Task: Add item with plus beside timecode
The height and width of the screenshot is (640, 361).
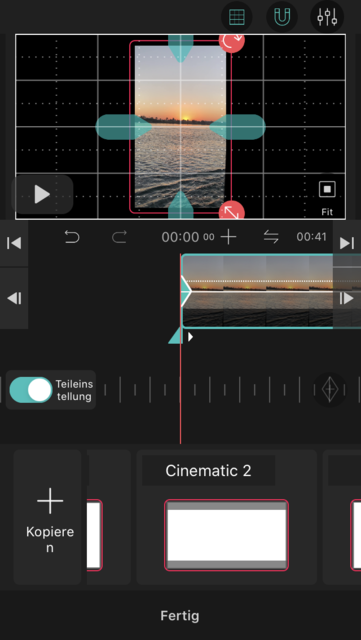Action: point(228,237)
